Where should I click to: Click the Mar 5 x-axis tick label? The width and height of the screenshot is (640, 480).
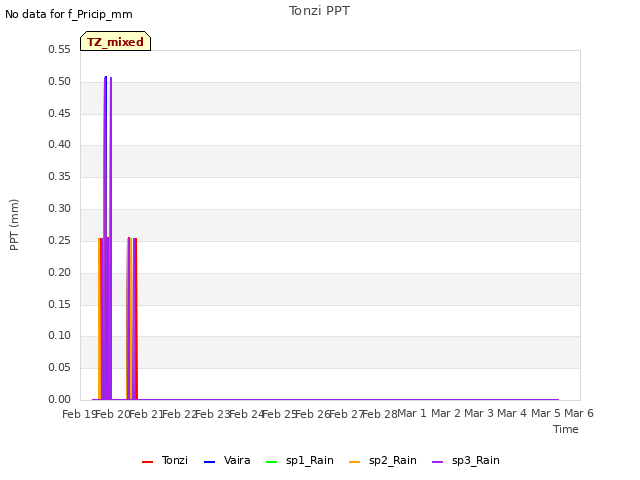[546, 413]
